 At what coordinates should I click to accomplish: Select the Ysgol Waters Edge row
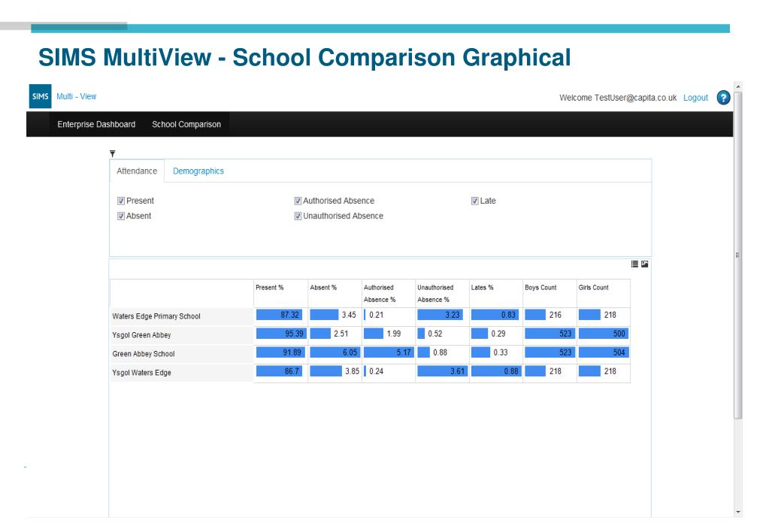point(371,372)
